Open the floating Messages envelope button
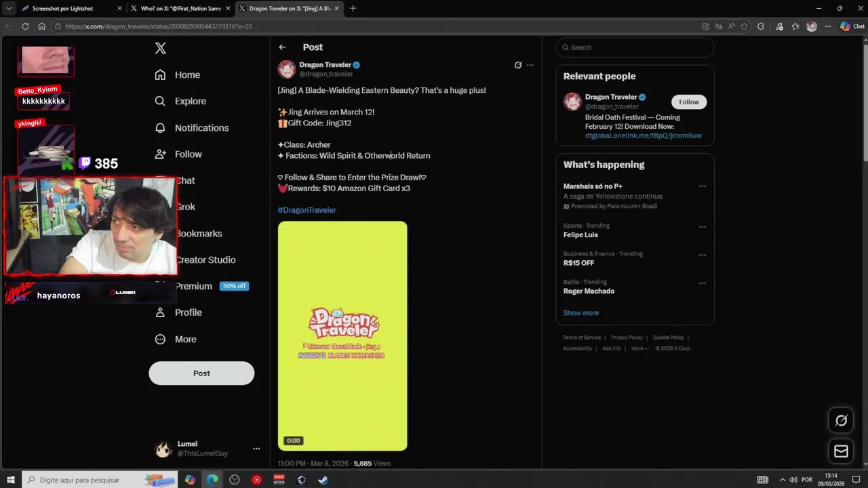Viewport: 868px width, 488px height. point(841,451)
